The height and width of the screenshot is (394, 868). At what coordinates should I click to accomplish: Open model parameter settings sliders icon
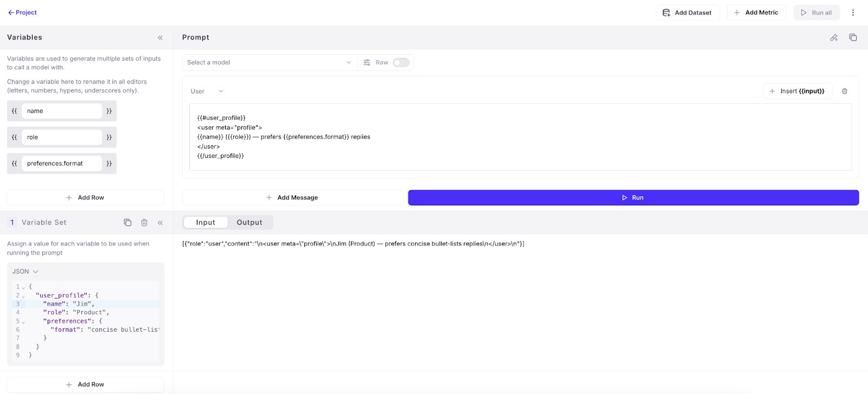point(367,62)
